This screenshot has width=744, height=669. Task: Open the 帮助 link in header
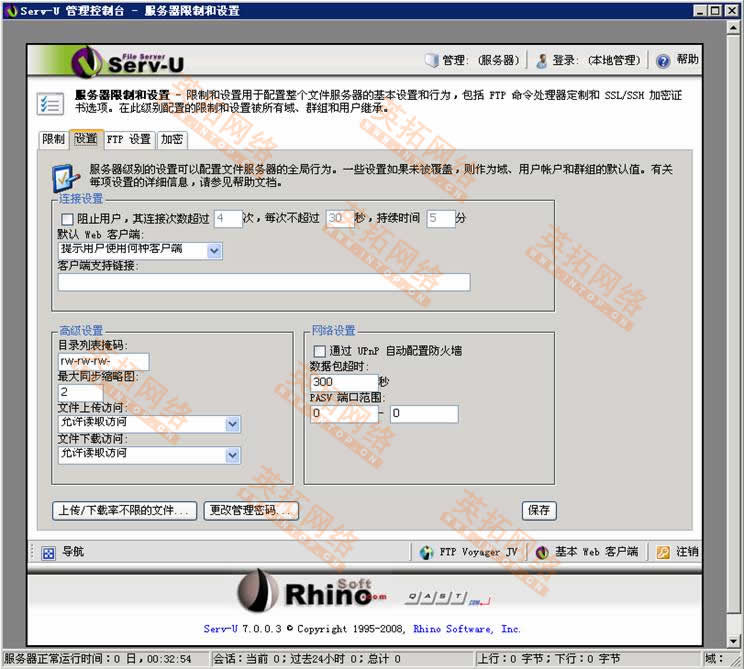pyautogui.click(x=687, y=59)
